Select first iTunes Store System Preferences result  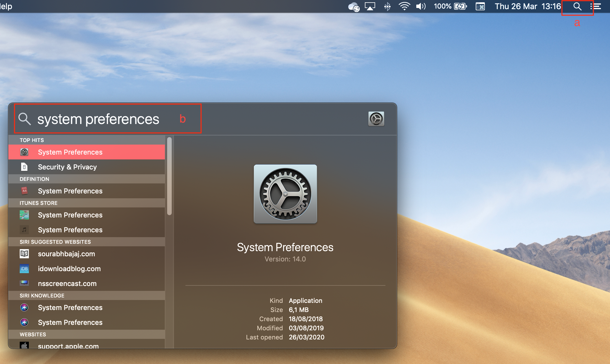click(87, 215)
